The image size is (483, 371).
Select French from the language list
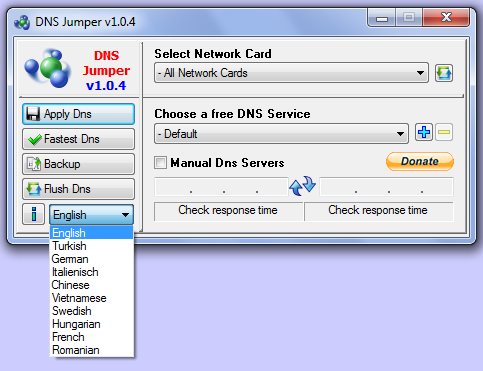click(x=91, y=337)
